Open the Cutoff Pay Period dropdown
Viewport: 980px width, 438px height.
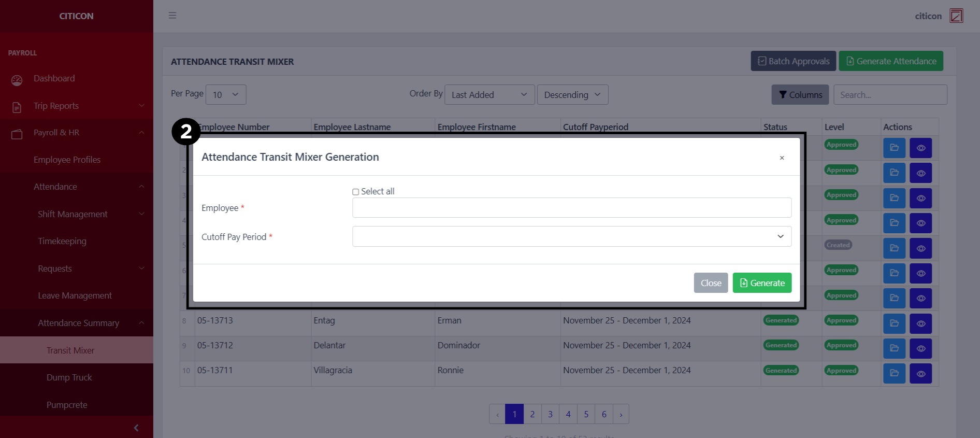coord(571,236)
